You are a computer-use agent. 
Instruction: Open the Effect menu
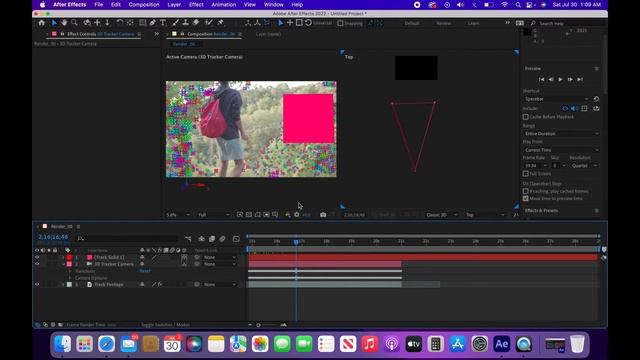(x=196, y=5)
